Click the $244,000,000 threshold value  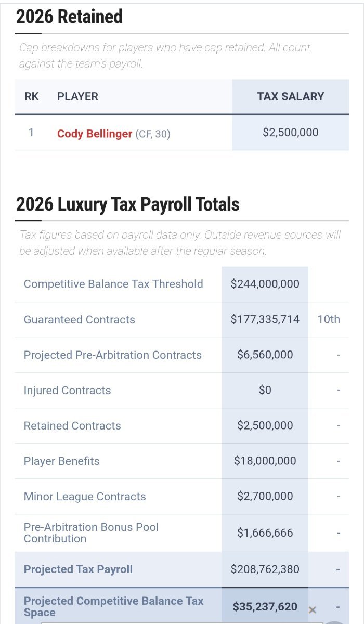click(265, 284)
